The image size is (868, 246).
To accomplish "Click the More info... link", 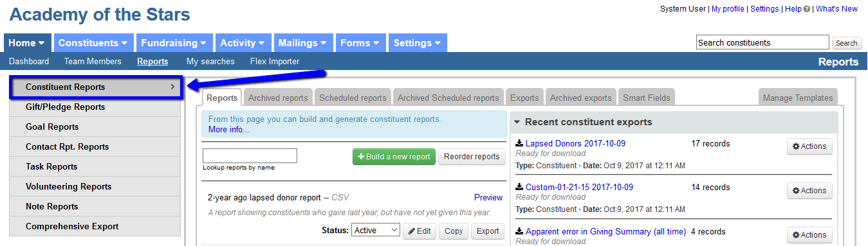I will point(229,130).
